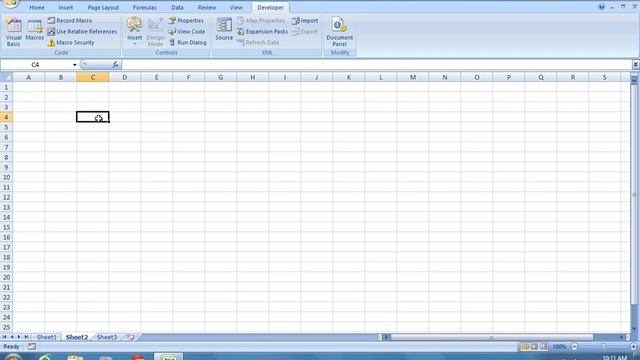
Task: Open the Insert controls dropdown
Action: (134, 31)
